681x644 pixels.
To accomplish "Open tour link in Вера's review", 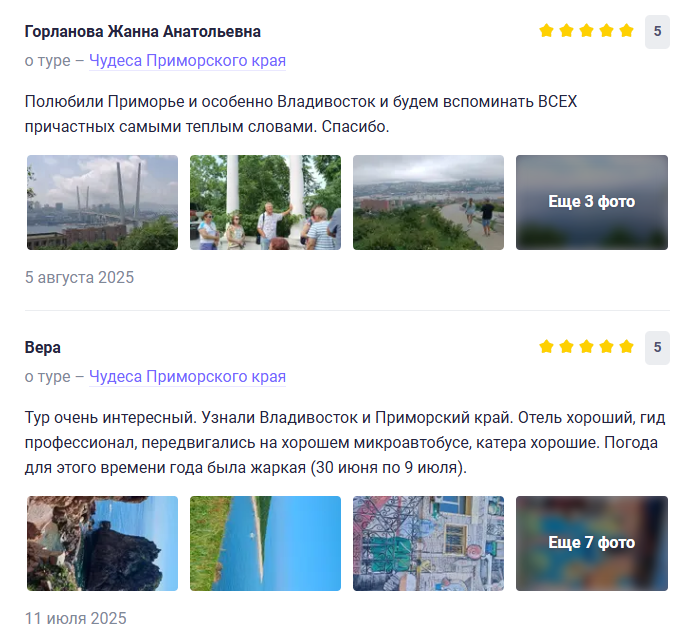I will tap(187, 377).
